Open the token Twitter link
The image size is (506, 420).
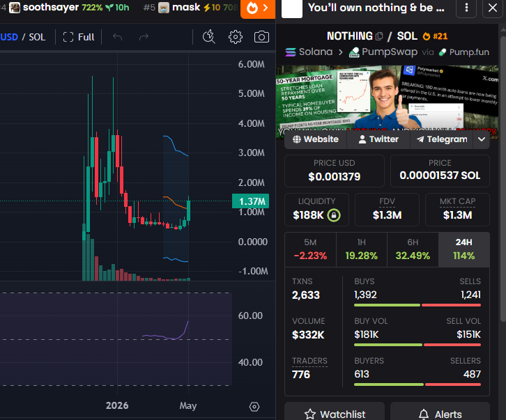pyautogui.click(x=378, y=139)
